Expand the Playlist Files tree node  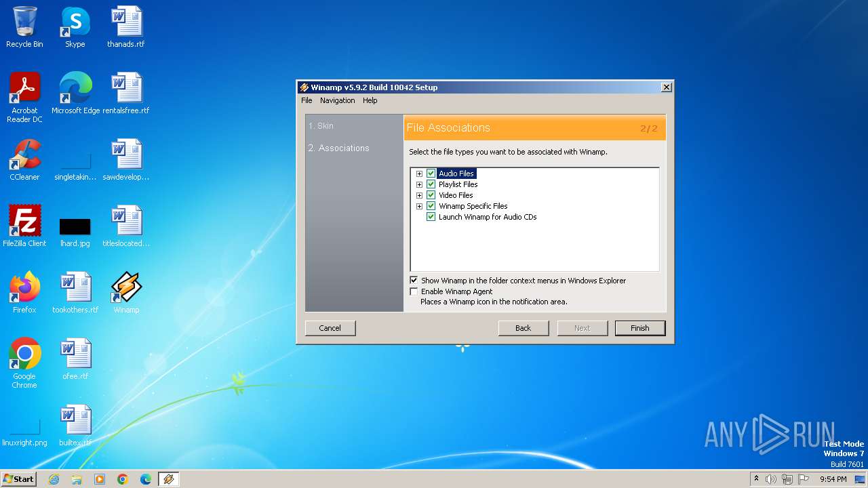(419, 184)
